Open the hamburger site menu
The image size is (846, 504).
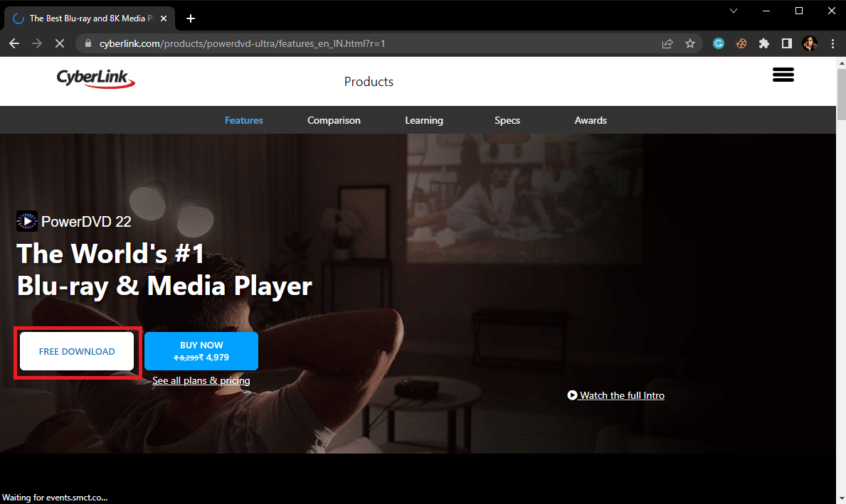(783, 75)
